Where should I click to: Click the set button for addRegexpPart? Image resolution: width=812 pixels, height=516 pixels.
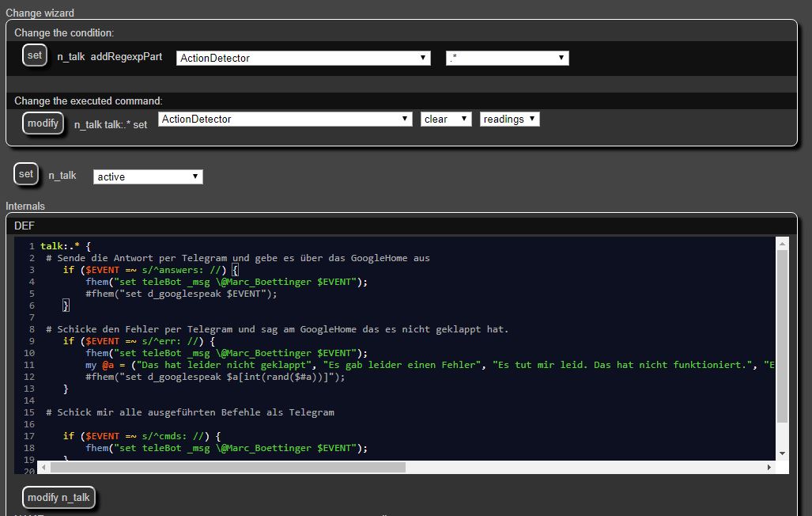pos(35,56)
